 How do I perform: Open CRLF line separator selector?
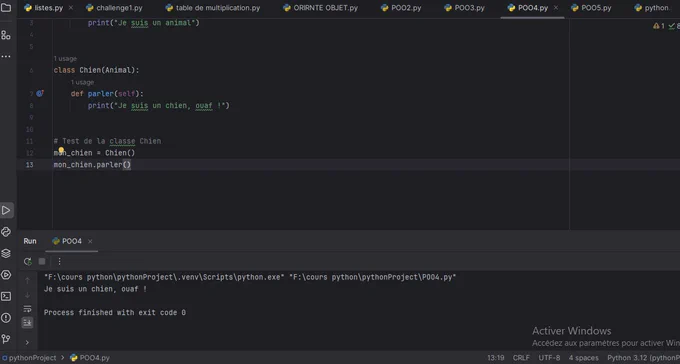tap(521, 358)
